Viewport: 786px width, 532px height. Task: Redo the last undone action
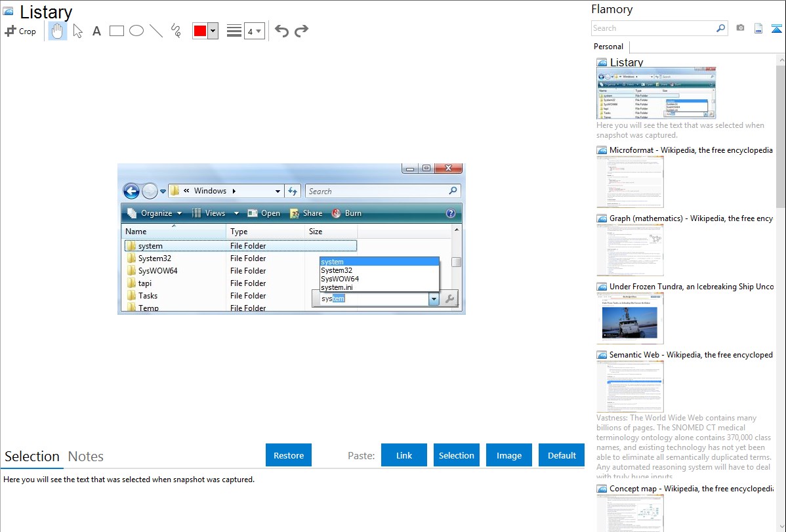(301, 31)
